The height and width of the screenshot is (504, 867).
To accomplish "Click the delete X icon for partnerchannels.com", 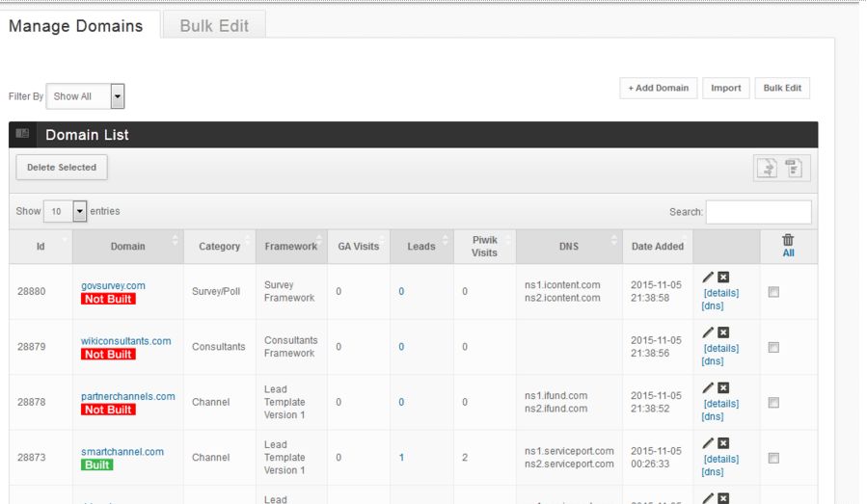I will click(x=723, y=387).
